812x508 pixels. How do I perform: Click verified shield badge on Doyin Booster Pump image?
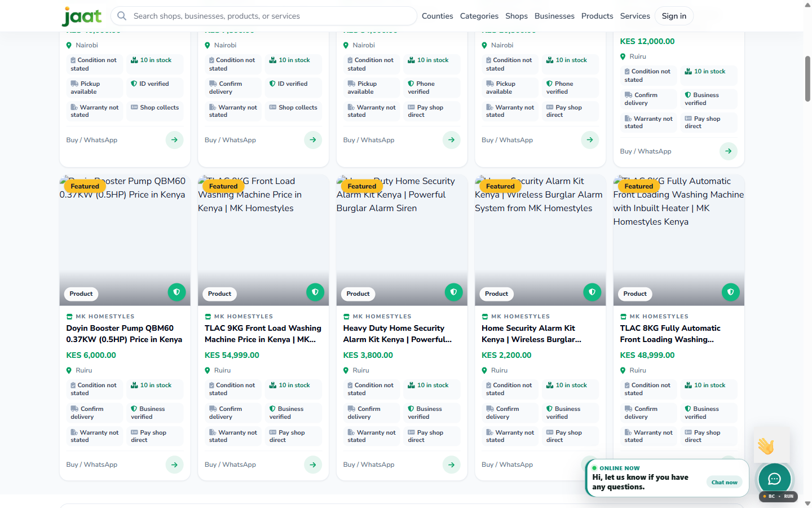point(176,292)
